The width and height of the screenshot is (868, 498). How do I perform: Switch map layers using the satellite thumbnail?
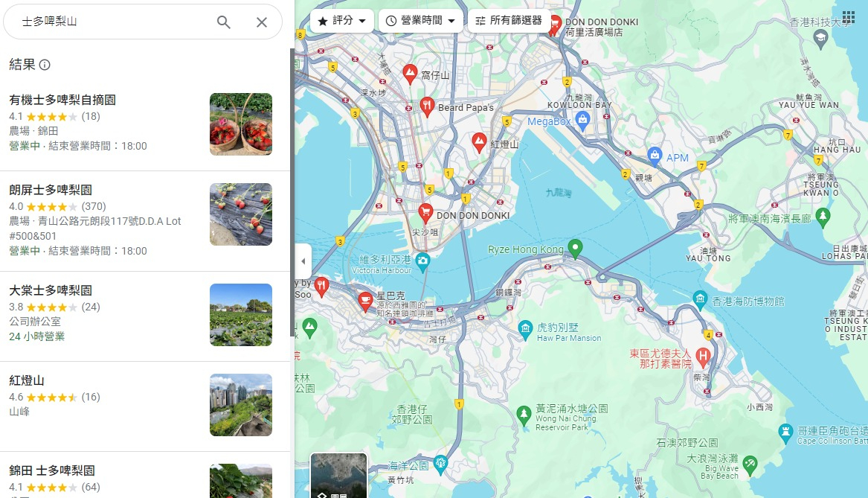[x=338, y=475]
